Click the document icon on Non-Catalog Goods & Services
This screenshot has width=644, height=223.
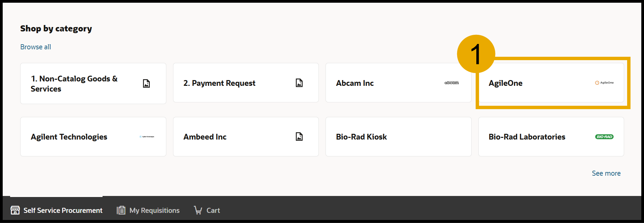click(146, 83)
